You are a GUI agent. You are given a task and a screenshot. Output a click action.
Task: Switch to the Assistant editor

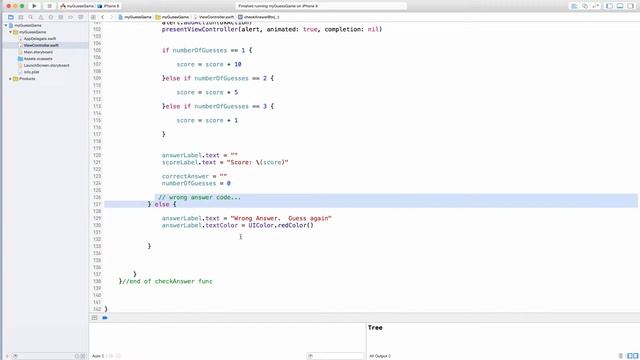click(x=585, y=6)
